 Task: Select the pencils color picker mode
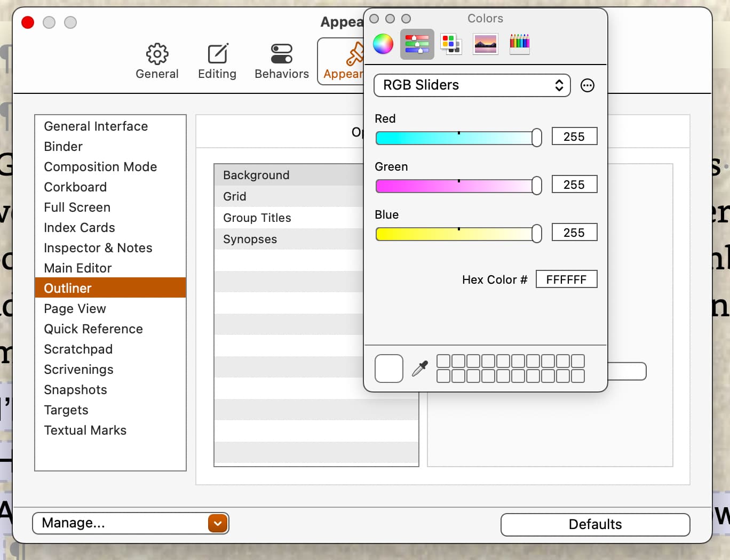pos(520,44)
